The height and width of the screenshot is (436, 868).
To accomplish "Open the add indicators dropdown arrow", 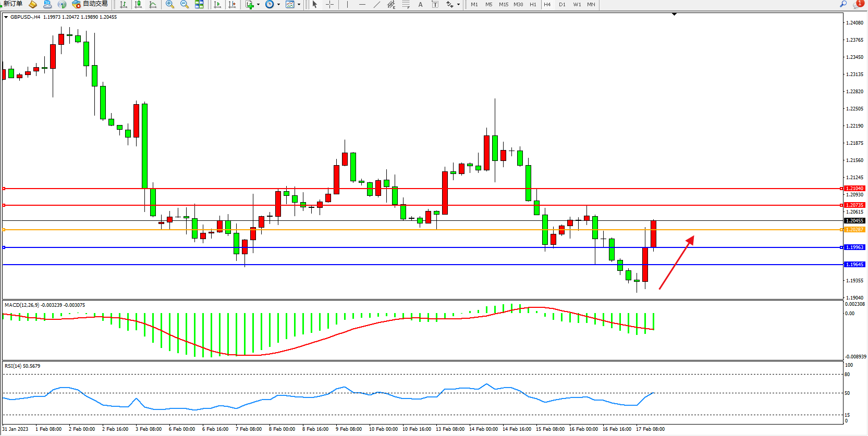I will [258, 5].
